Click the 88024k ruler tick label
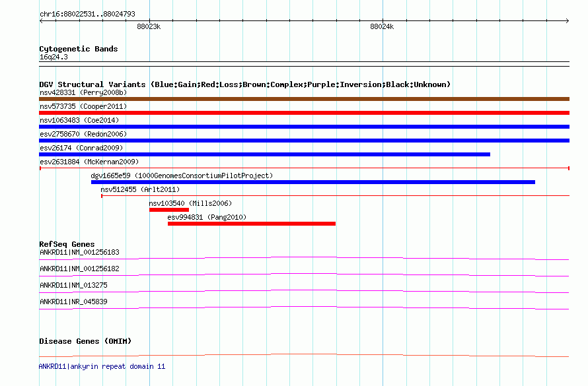 382,26
